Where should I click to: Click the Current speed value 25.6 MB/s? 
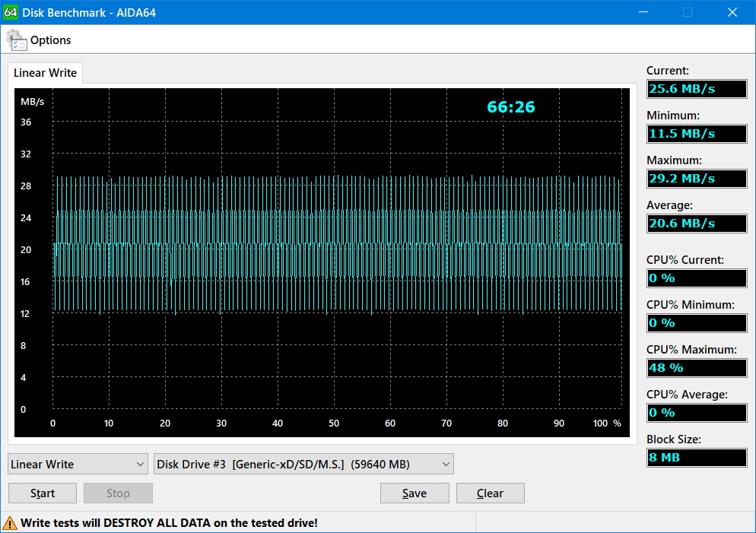[x=697, y=89]
